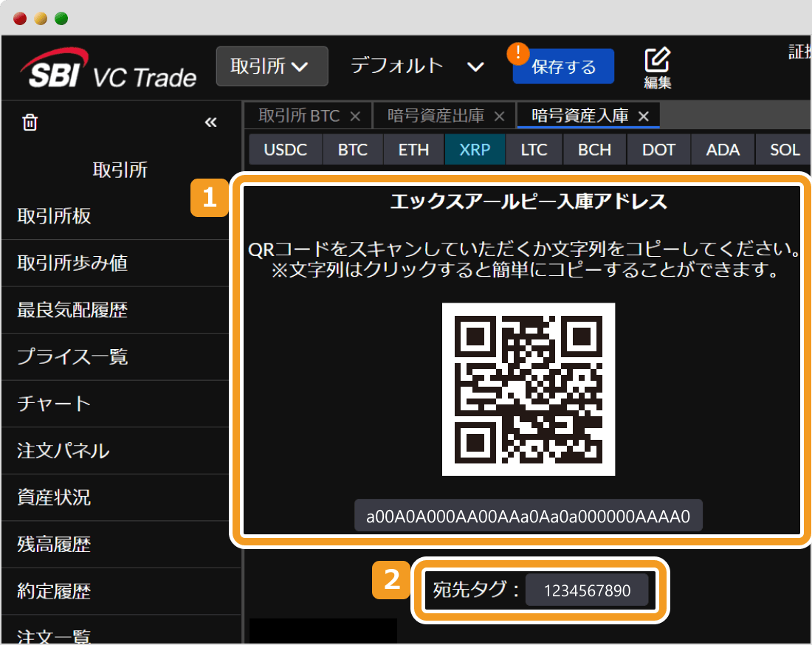This screenshot has height=645, width=812.
Task: Select the ETH currency tab
Action: click(413, 150)
